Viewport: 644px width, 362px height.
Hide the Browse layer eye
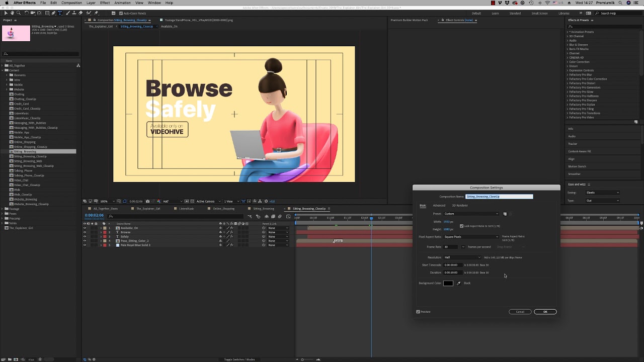[85, 232]
